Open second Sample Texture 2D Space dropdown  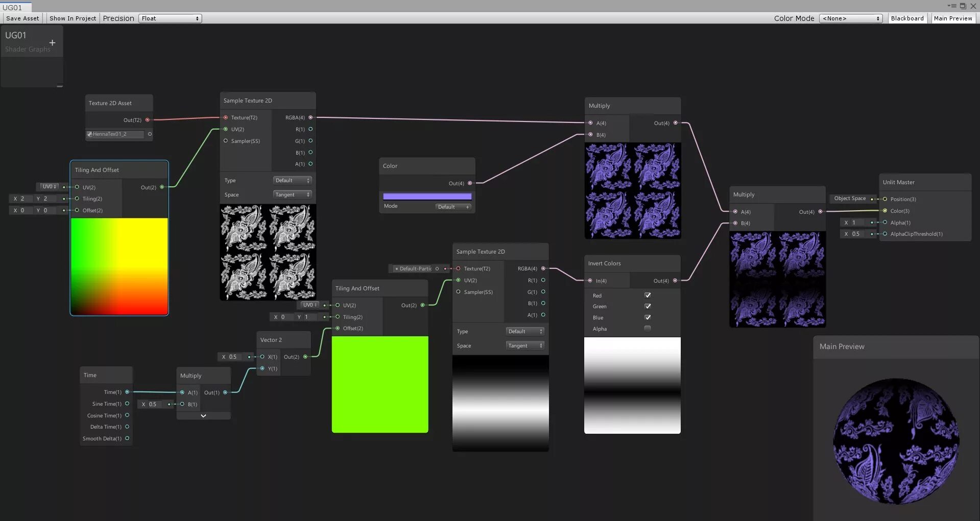point(525,345)
